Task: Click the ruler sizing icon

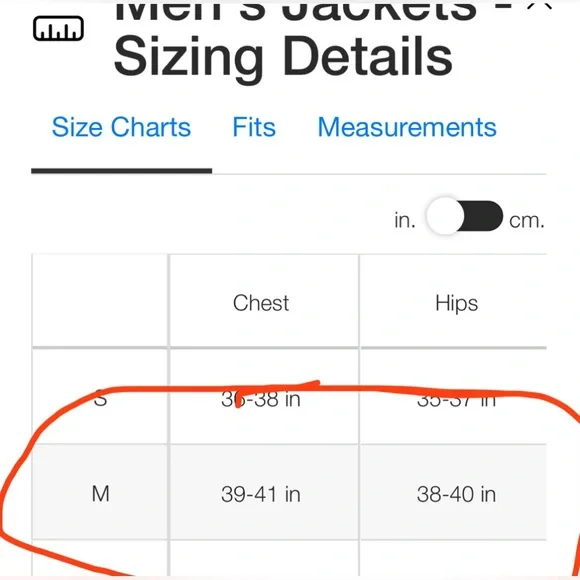Action: coord(58,28)
